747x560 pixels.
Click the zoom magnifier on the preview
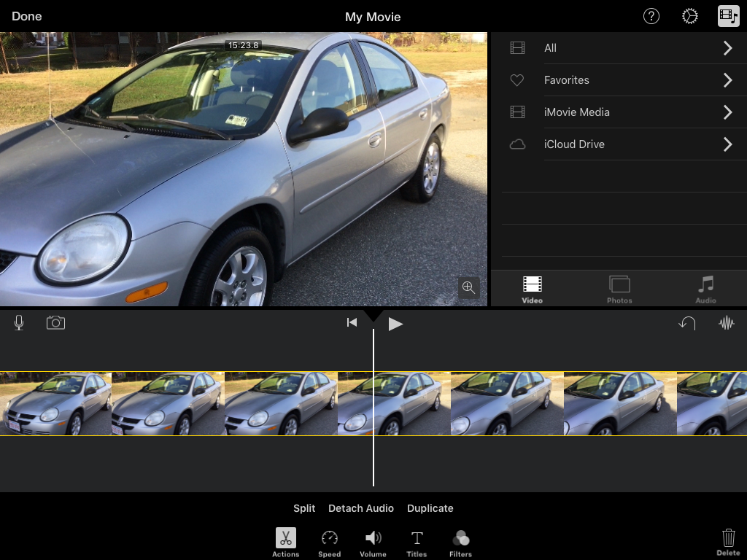tap(468, 287)
